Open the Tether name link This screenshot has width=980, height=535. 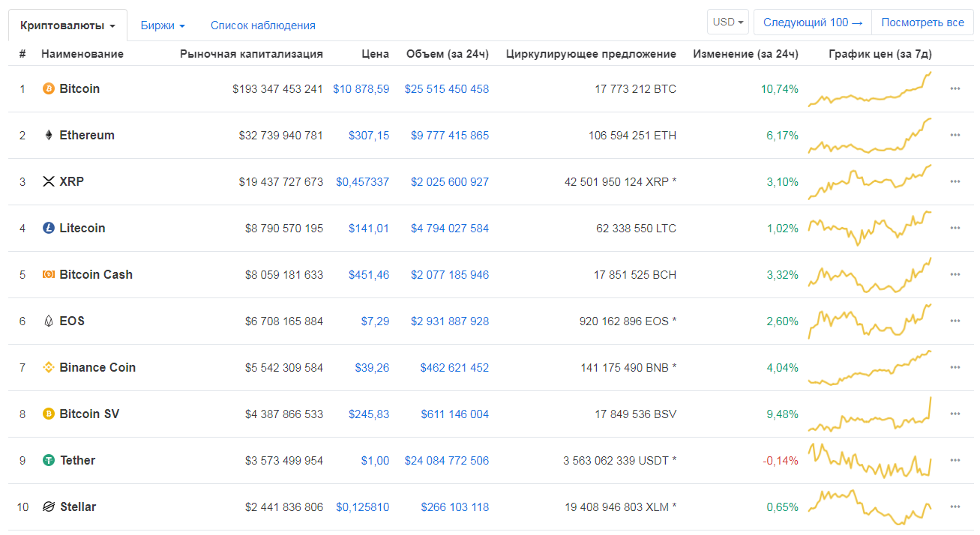[x=78, y=461]
